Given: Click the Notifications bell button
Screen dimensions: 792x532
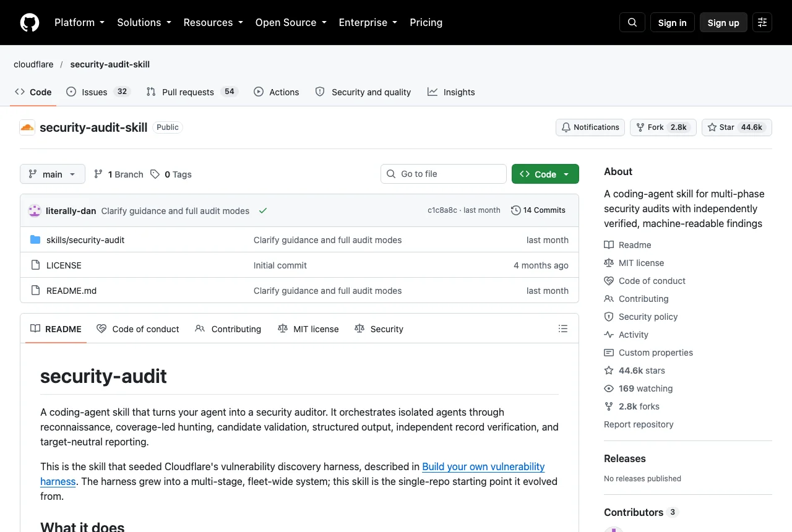Looking at the screenshot, I should 590,127.
